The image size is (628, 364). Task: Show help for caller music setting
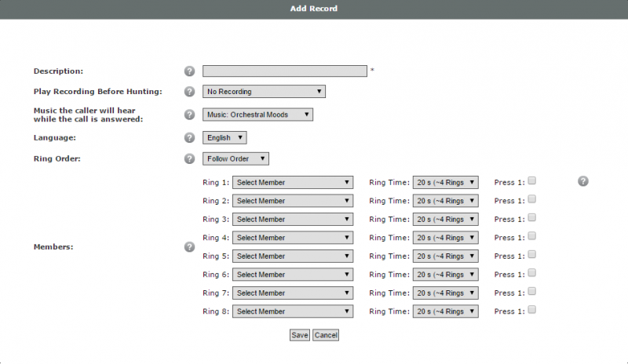(189, 115)
